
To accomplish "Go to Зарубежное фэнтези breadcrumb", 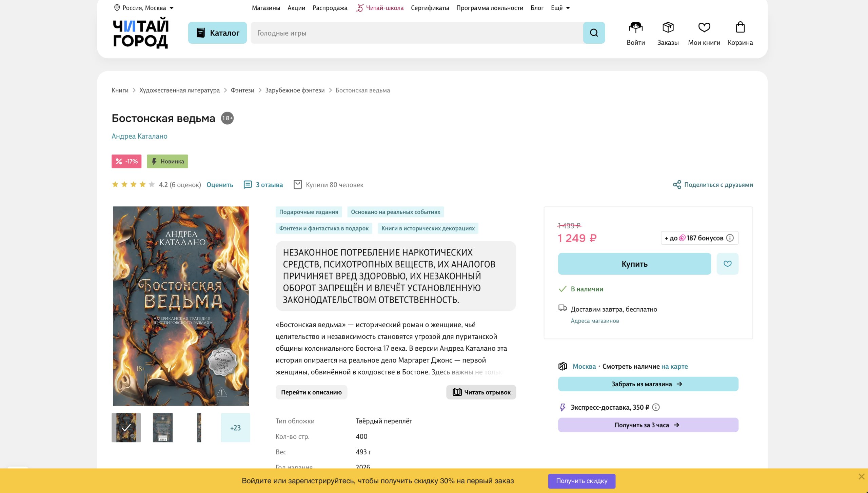I will (x=295, y=90).
